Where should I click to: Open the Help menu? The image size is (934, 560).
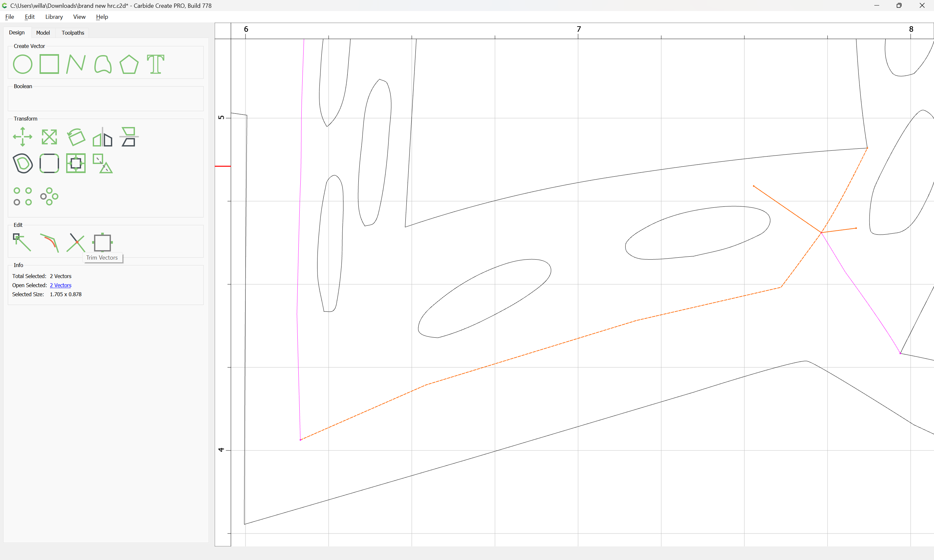pos(102,17)
